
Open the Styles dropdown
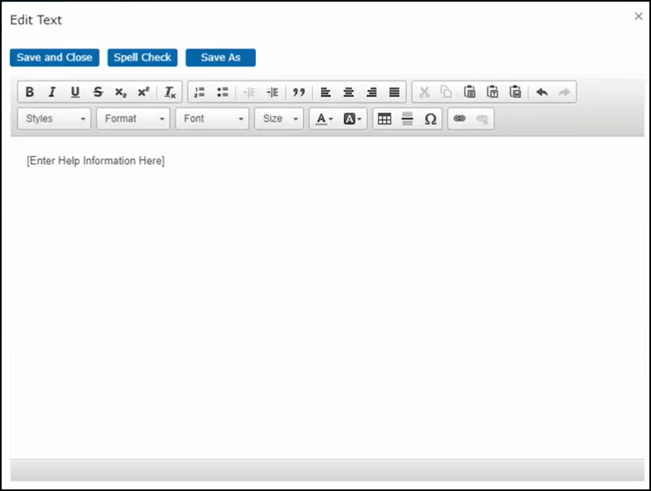click(55, 119)
